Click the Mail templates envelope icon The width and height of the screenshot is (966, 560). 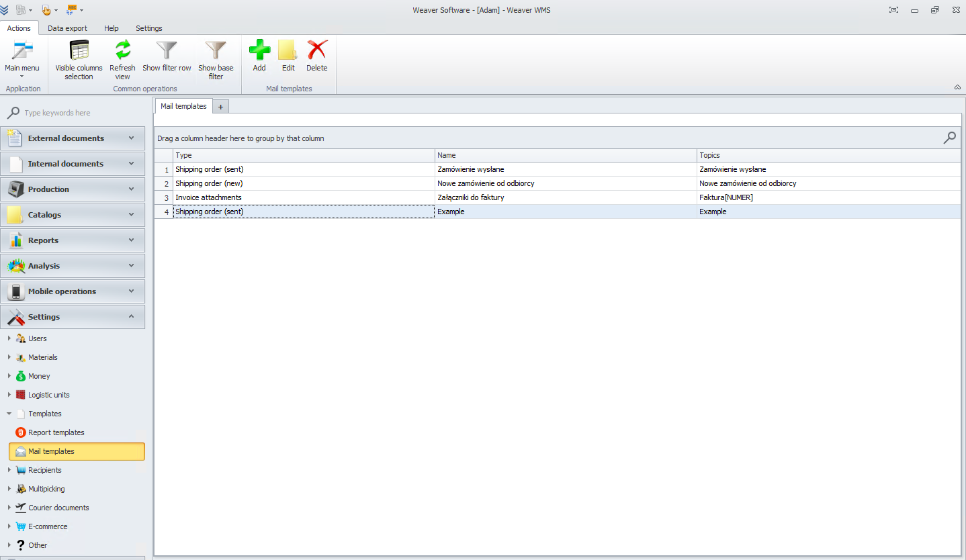click(21, 451)
